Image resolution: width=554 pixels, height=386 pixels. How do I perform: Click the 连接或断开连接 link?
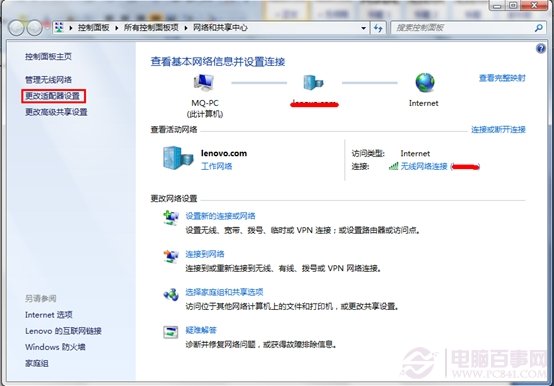point(499,130)
